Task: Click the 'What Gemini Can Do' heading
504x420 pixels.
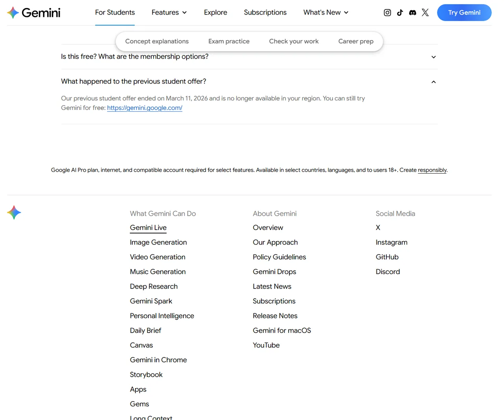Action: [x=163, y=213]
